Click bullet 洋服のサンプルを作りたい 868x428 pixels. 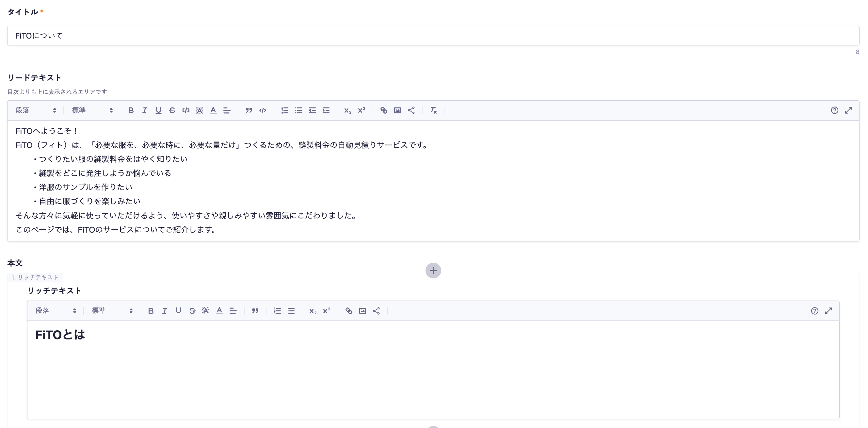[x=83, y=187]
